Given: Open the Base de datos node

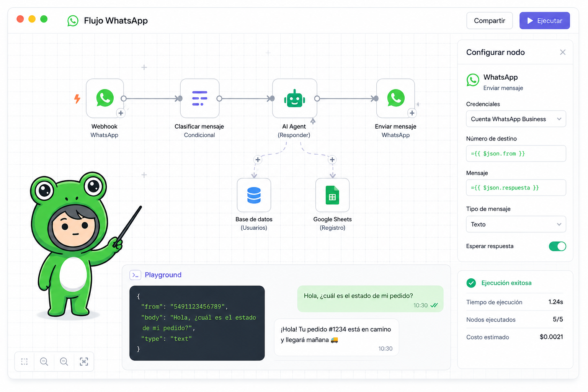Looking at the screenshot, I should (x=254, y=195).
